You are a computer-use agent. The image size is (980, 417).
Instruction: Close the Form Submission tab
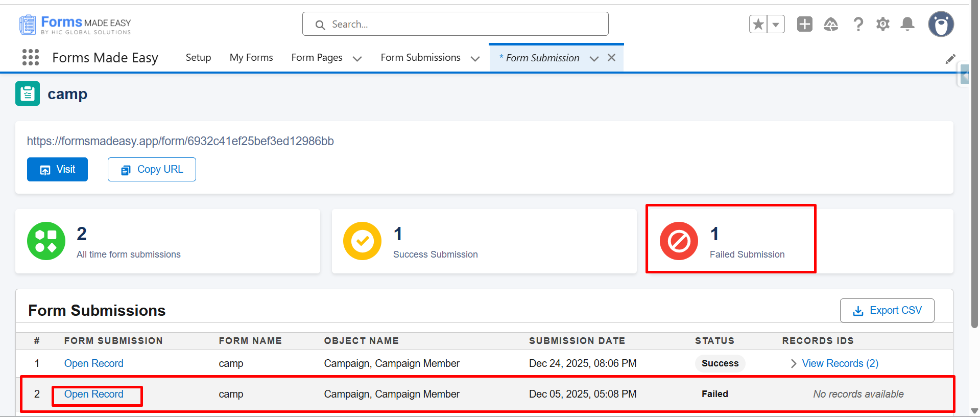[611, 58]
